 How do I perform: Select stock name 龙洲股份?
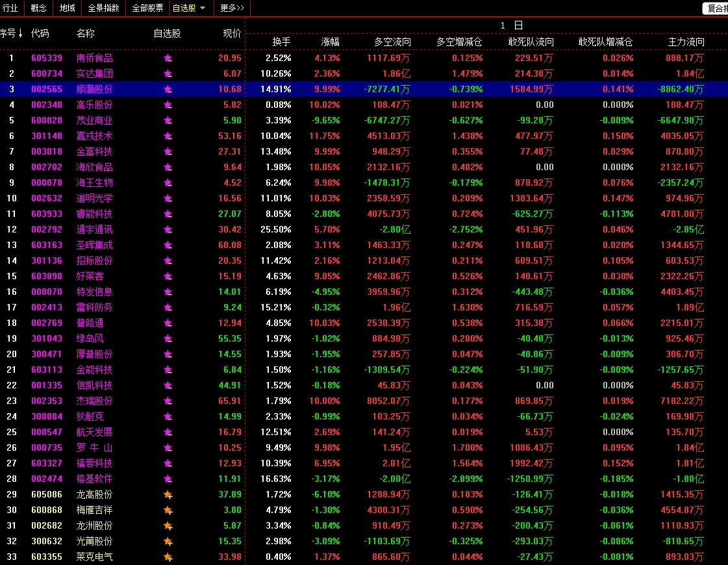click(94, 526)
